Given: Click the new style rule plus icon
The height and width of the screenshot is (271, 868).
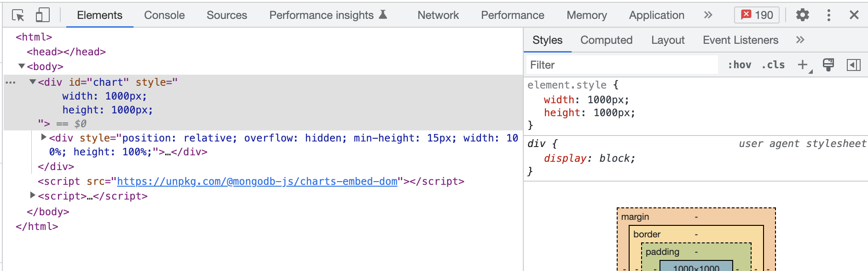Looking at the screenshot, I should [x=803, y=65].
